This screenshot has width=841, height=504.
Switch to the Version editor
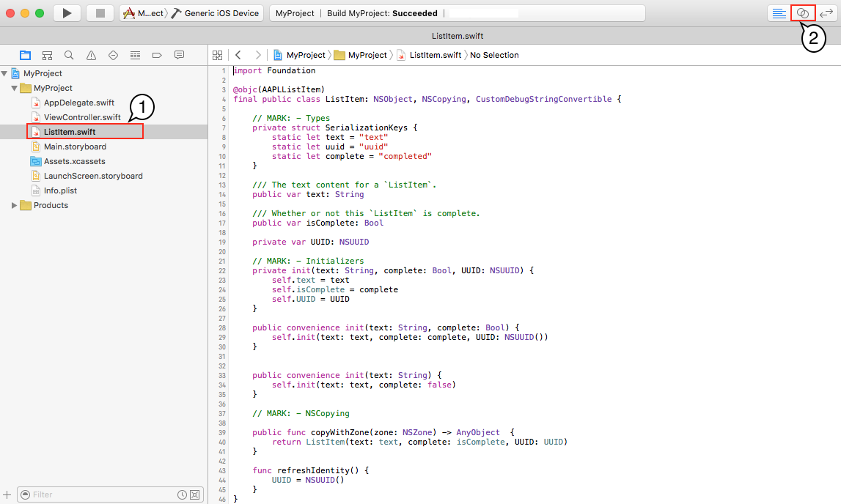tap(826, 12)
